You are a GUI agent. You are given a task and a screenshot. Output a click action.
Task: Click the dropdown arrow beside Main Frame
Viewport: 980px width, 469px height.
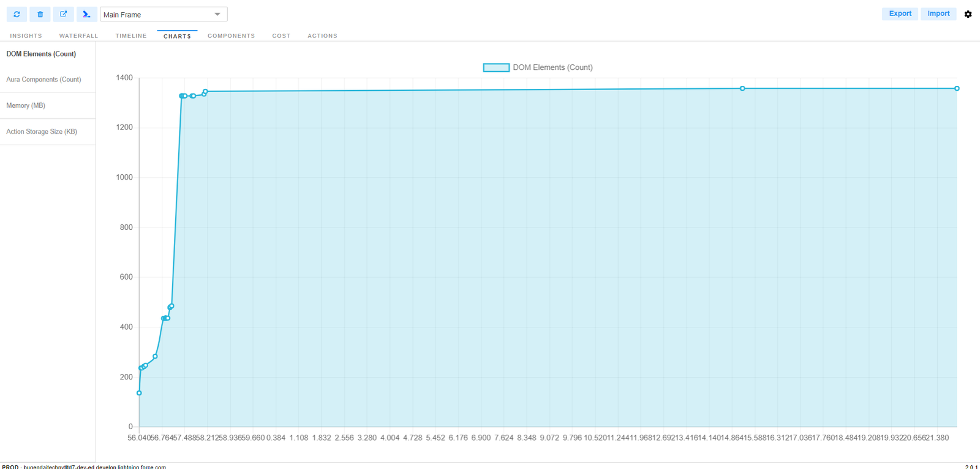pyautogui.click(x=217, y=13)
